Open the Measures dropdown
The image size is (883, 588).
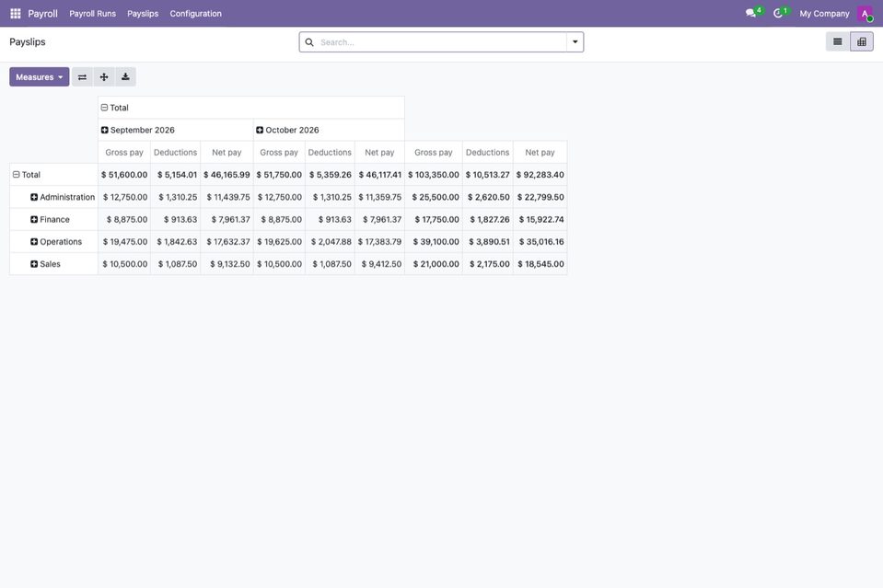pos(40,77)
